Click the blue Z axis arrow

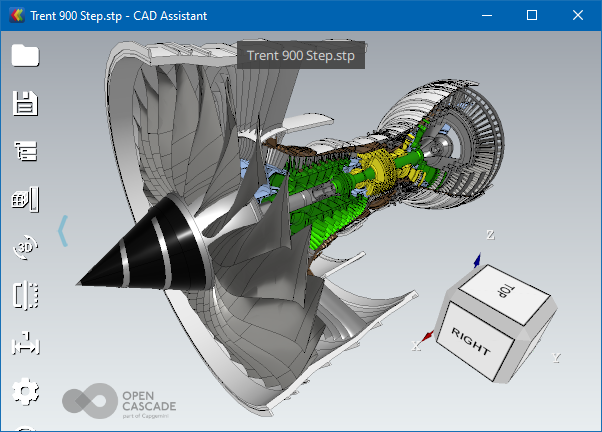[x=477, y=261]
